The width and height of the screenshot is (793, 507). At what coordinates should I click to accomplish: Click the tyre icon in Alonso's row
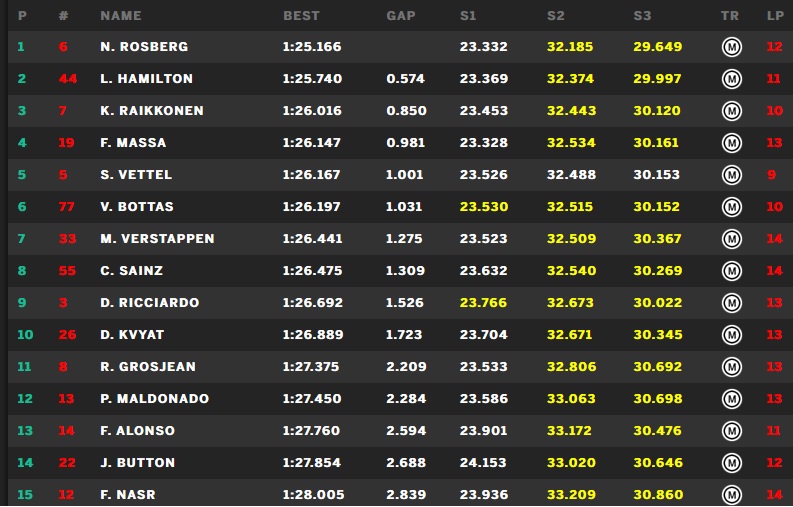click(731, 431)
